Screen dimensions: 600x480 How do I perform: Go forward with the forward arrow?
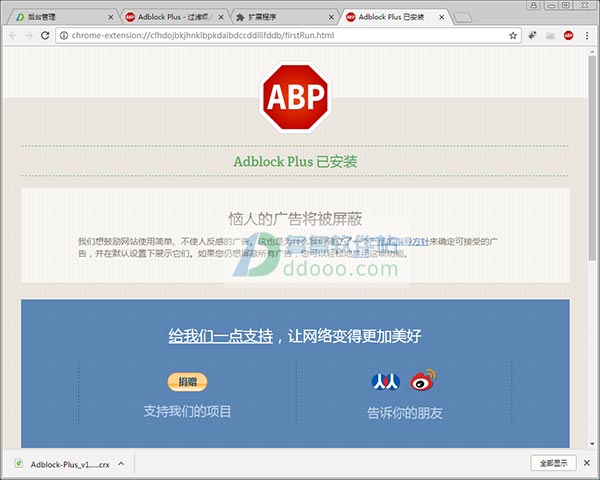click(x=29, y=36)
